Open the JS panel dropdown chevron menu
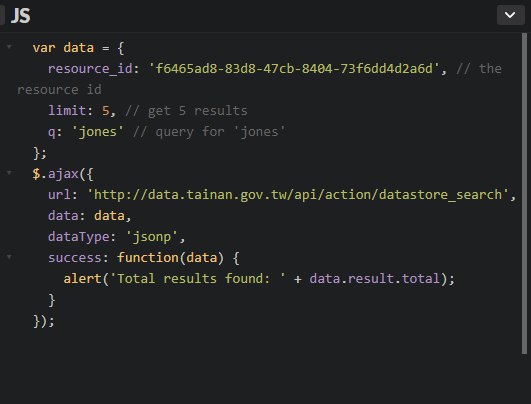This screenshot has height=404, width=531. point(510,15)
